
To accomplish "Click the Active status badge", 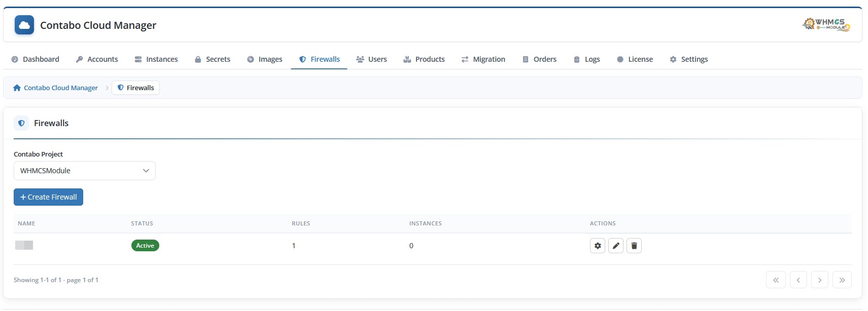I will pos(145,246).
